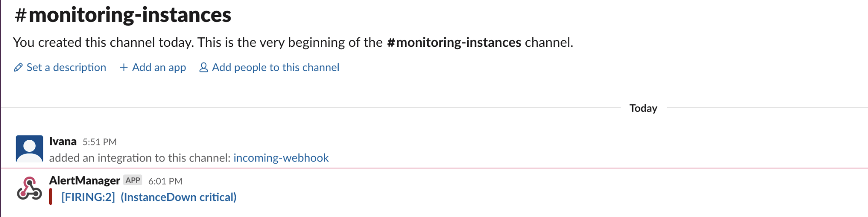Image resolution: width=868 pixels, height=217 pixels.
Task: Open Ivana's profile avatar
Action: tap(29, 148)
